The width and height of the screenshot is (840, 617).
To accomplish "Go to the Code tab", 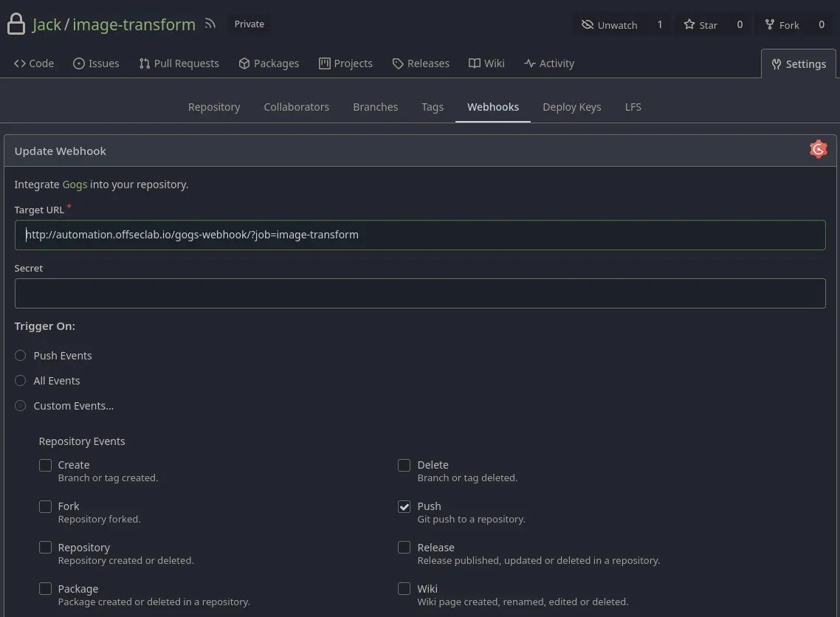I will [34, 63].
